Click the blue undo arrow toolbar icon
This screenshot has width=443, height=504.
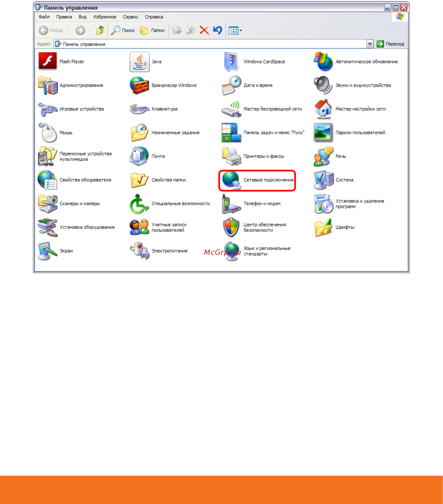pyautogui.click(x=218, y=30)
